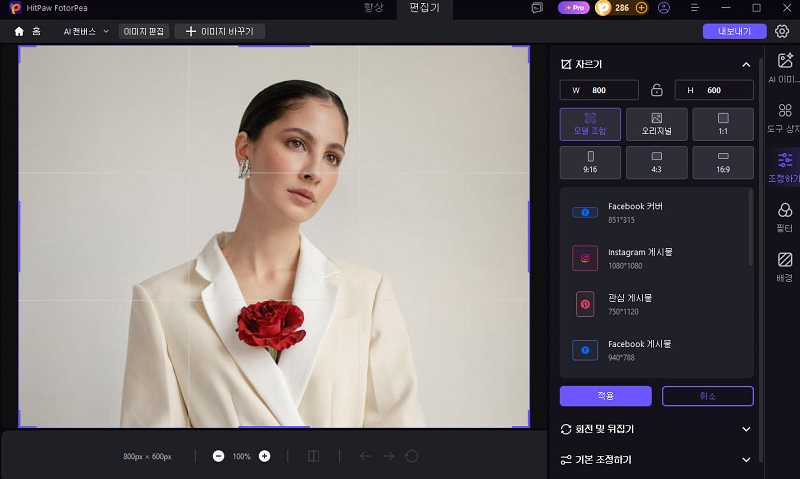Click the 내보내기 export button

point(735,31)
